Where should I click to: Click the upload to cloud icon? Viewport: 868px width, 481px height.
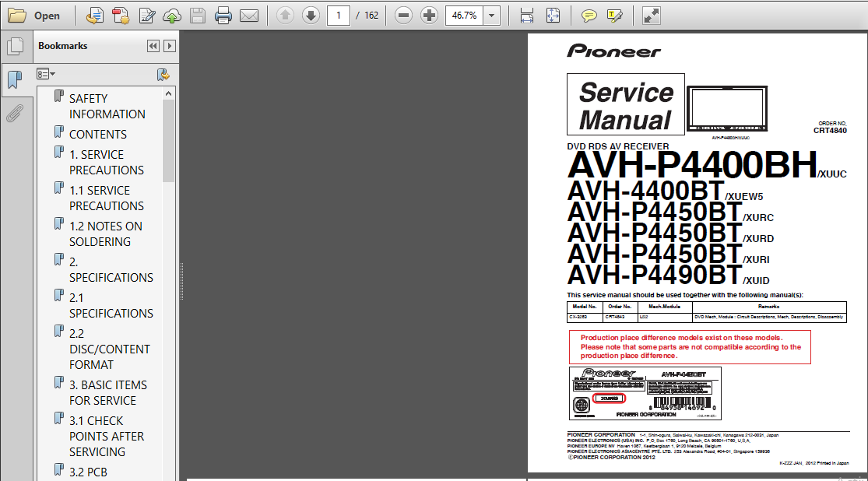click(x=172, y=16)
